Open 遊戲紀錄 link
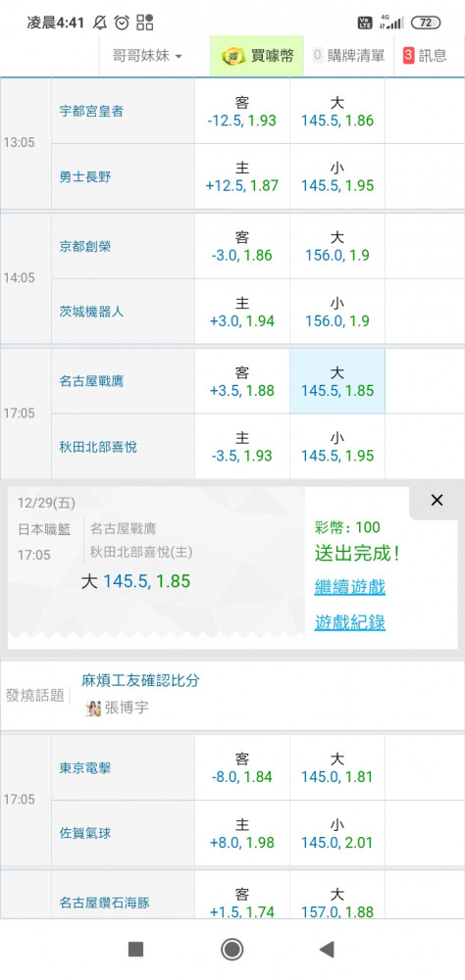 350,622
